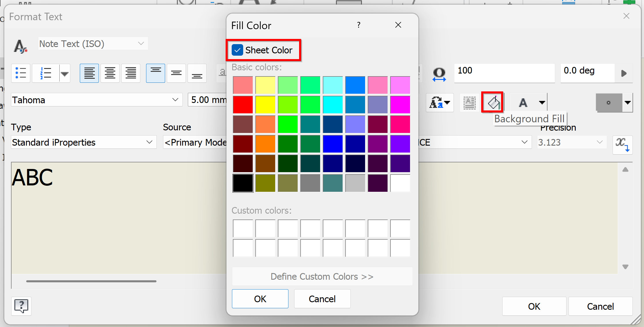Toggle middle vertical alignment button

(176, 73)
